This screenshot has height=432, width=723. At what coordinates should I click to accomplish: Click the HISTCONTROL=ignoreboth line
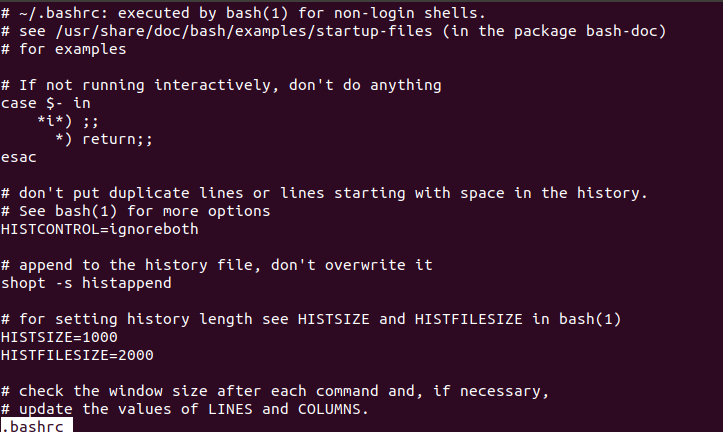point(100,229)
